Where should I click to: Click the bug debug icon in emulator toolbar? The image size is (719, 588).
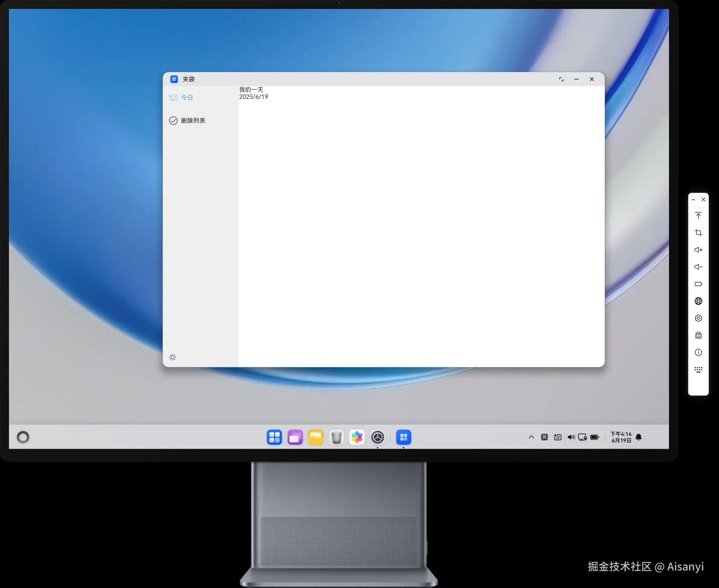[698, 335]
